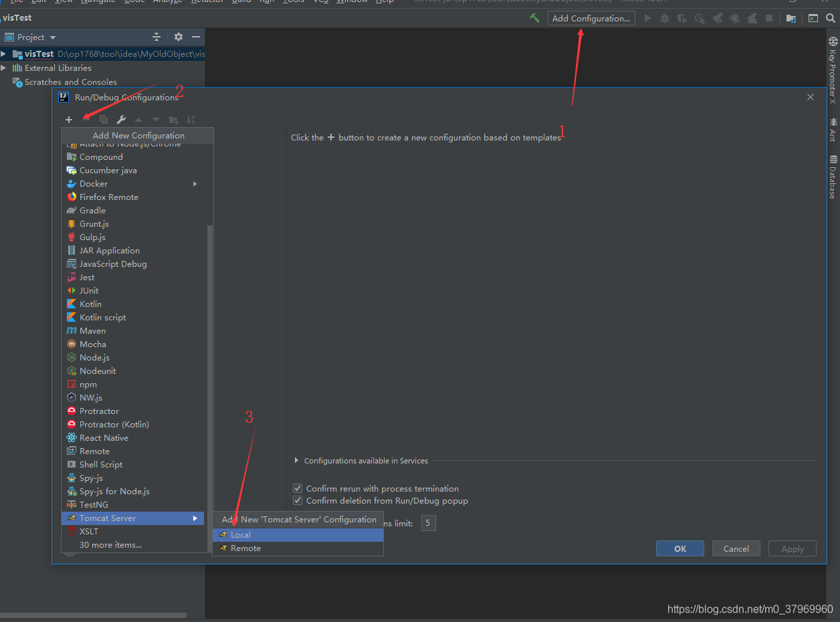Click the Run Anything toolbar icon
Viewport: 840px width, 622px height.
point(813,18)
